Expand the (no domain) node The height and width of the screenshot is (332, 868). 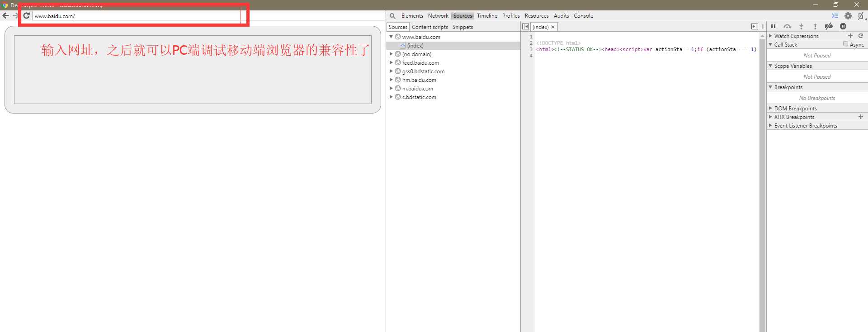pyautogui.click(x=391, y=54)
